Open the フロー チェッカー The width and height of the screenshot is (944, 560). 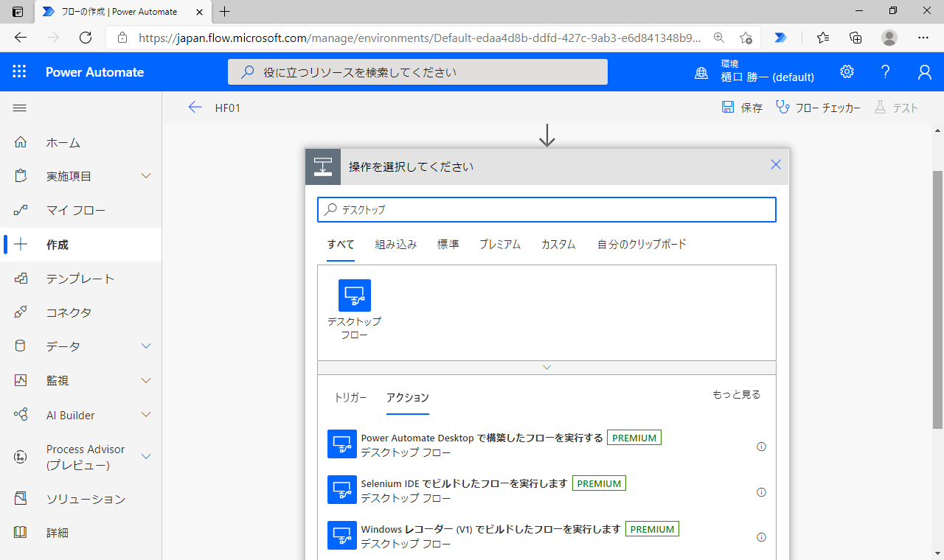(x=819, y=108)
